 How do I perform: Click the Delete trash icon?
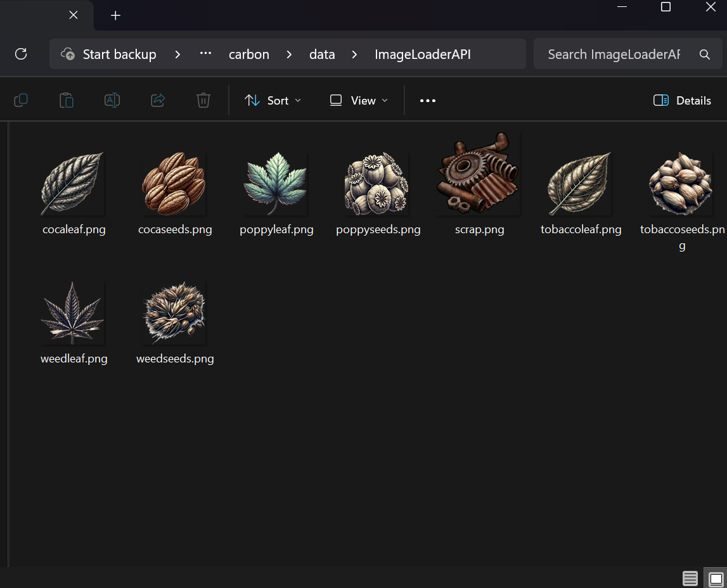point(203,100)
